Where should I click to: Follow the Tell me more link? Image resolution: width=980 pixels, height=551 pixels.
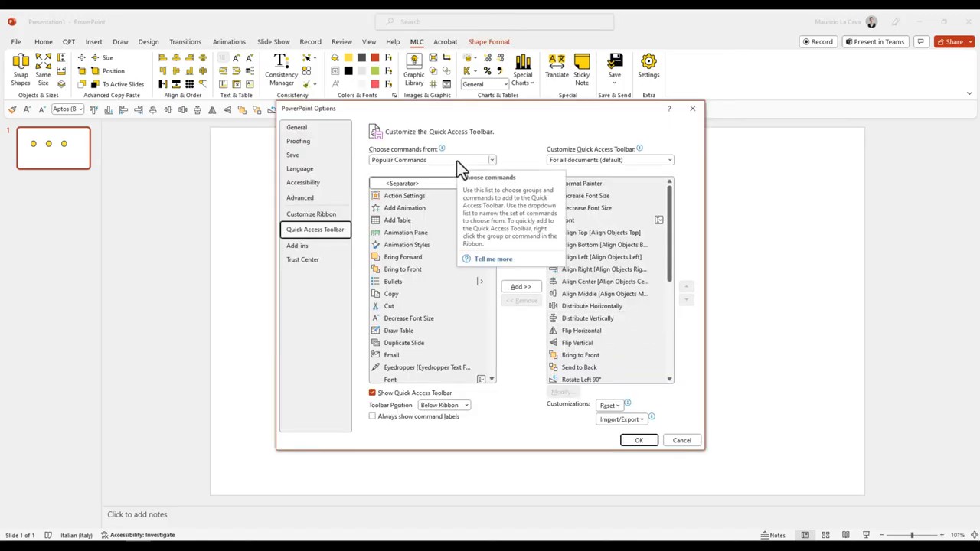(493, 259)
